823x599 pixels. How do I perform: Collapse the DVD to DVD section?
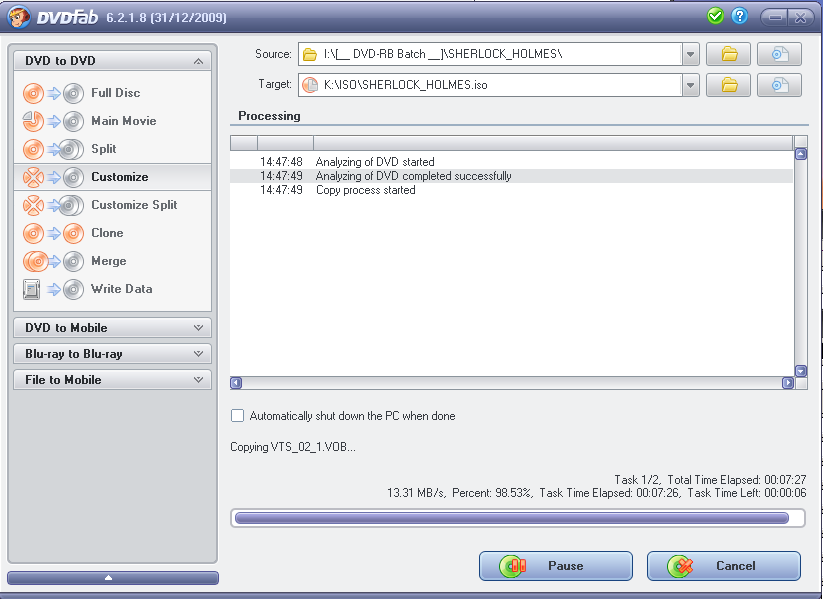point(198,61)
